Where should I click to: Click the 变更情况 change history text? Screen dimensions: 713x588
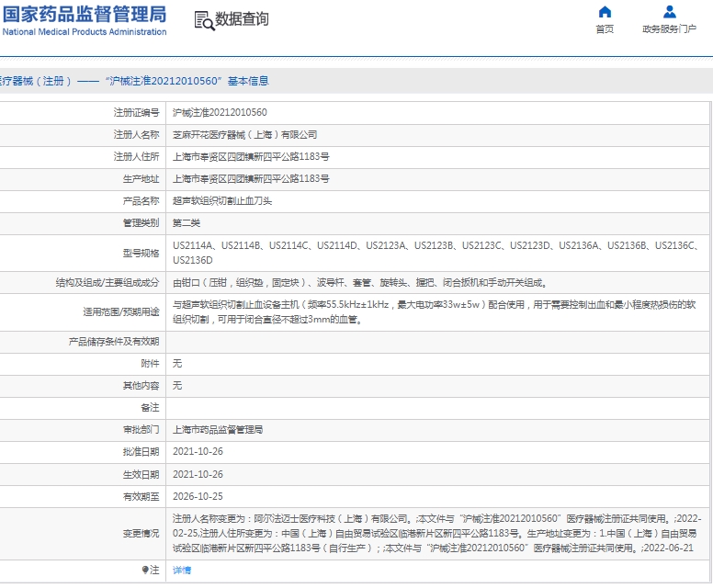click(x=437, y=534)
